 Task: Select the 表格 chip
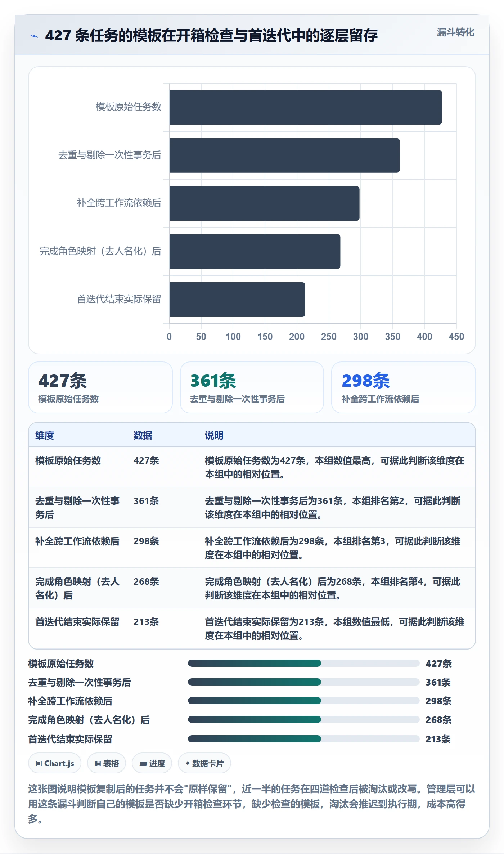tap(107, 763)
